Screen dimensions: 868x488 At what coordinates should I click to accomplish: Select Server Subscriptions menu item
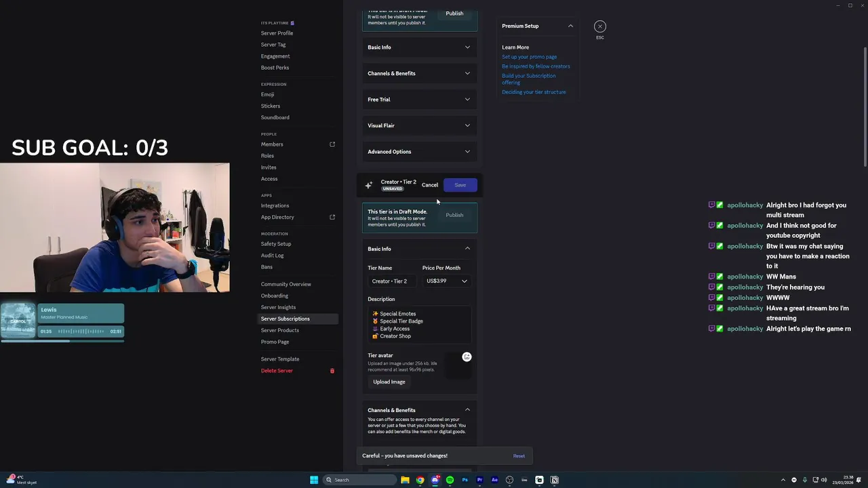pyautogui.click(x=298, y=319)
